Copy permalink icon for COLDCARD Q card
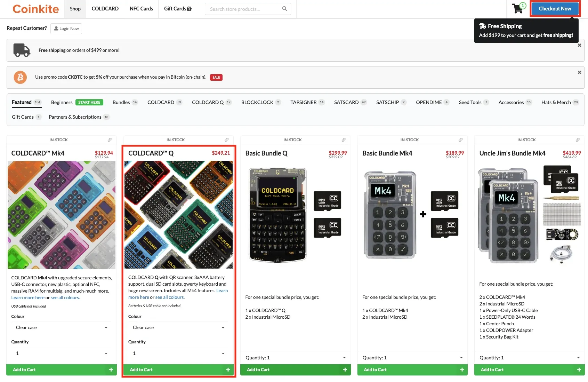 coord(227,140)
